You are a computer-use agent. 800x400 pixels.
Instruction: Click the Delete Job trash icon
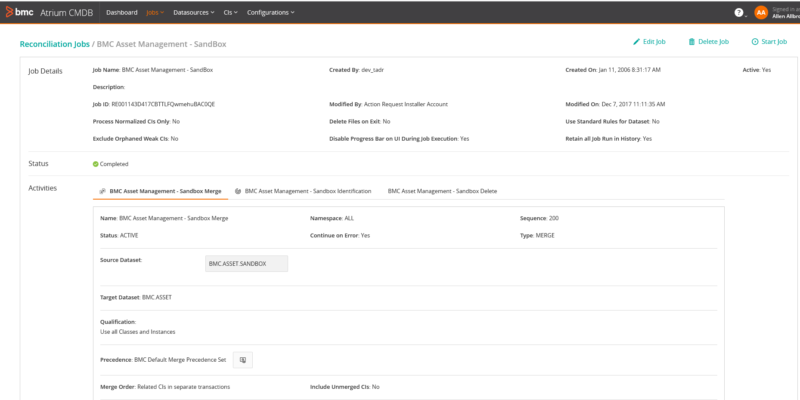(689, 42)
